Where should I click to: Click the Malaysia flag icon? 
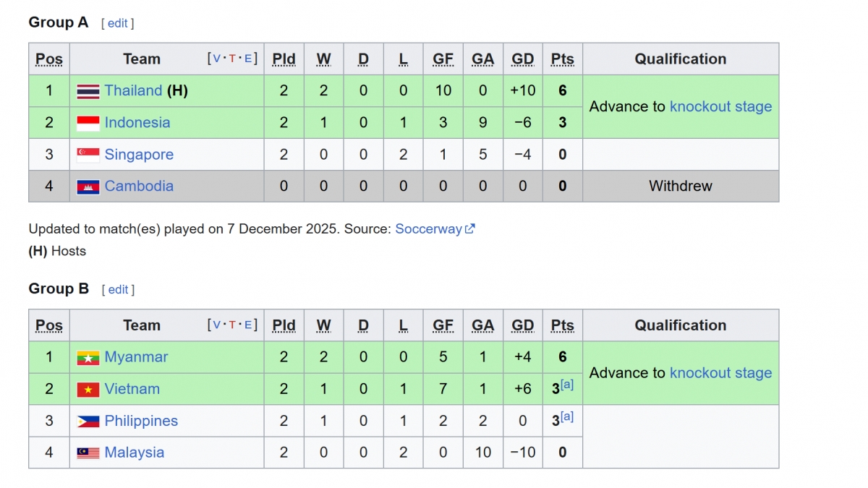(x=88, y=453)
